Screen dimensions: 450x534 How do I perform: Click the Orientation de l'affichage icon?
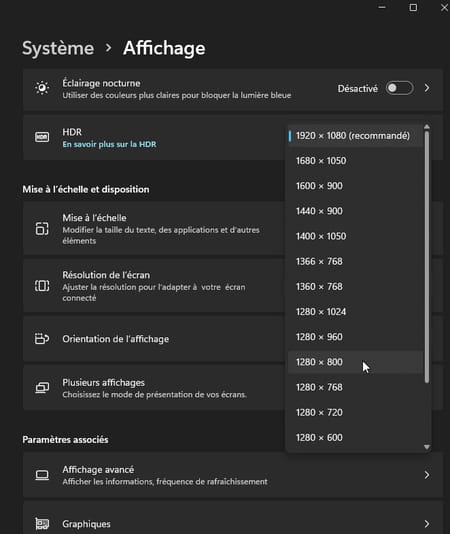[x=42, y=339]
